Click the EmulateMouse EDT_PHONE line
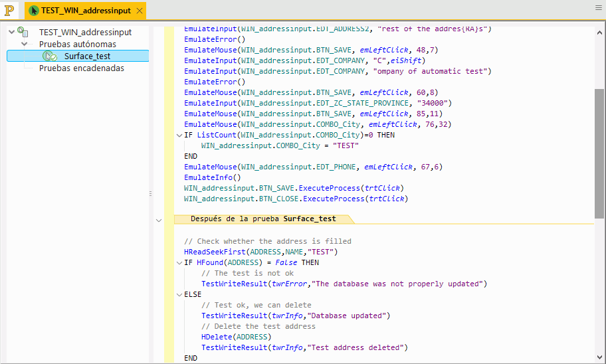The image size is (606, 364). (x=313, y=167)
